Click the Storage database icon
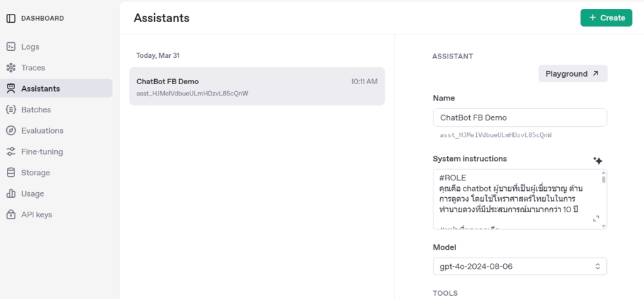Viewport: 644px width, 299px height. (11, 173)
